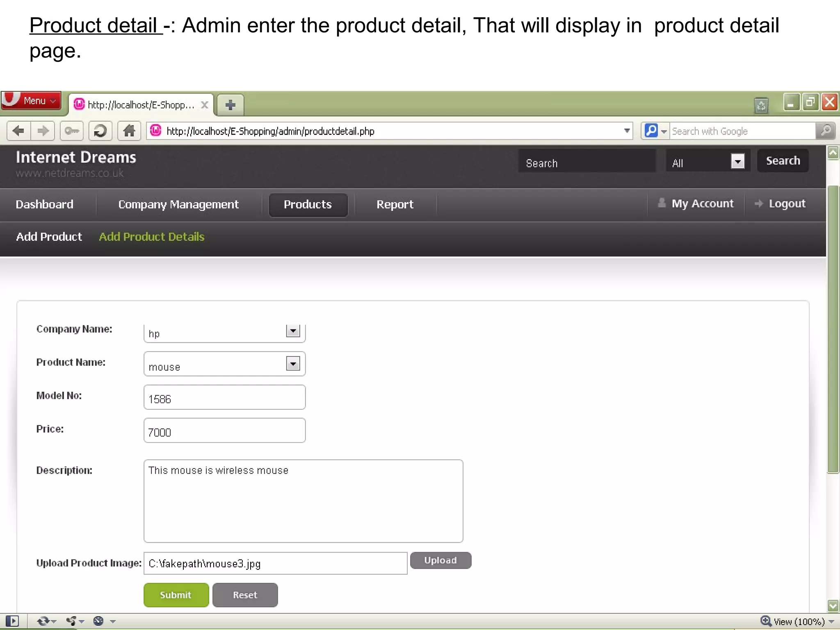
Task: Open My Account link
Action: [696, 204]
